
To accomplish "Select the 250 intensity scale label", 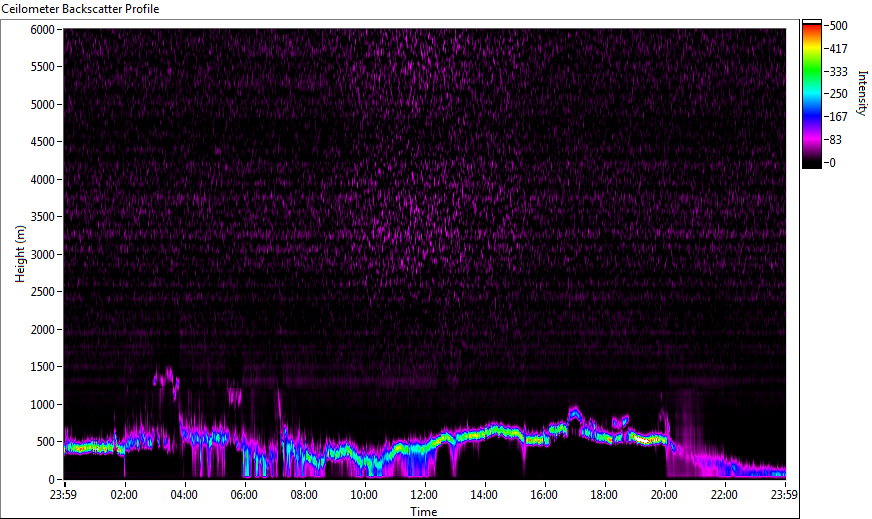I will click(x=838, y=94).
